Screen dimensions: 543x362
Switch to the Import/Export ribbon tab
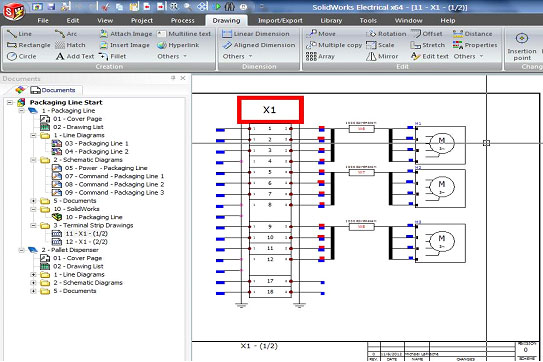click(280, 21)
